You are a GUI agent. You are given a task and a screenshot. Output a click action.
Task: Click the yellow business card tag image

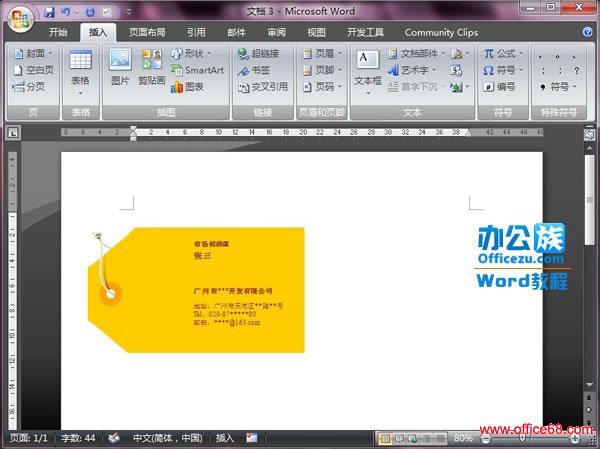[x=196, y=290]
